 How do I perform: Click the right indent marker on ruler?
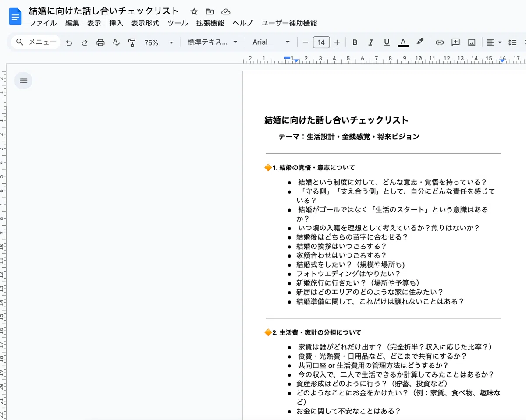502,60
